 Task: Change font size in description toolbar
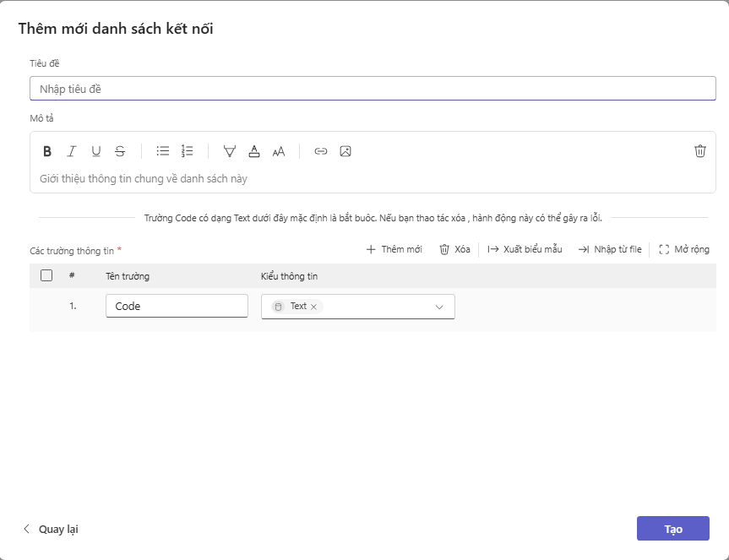279,151
